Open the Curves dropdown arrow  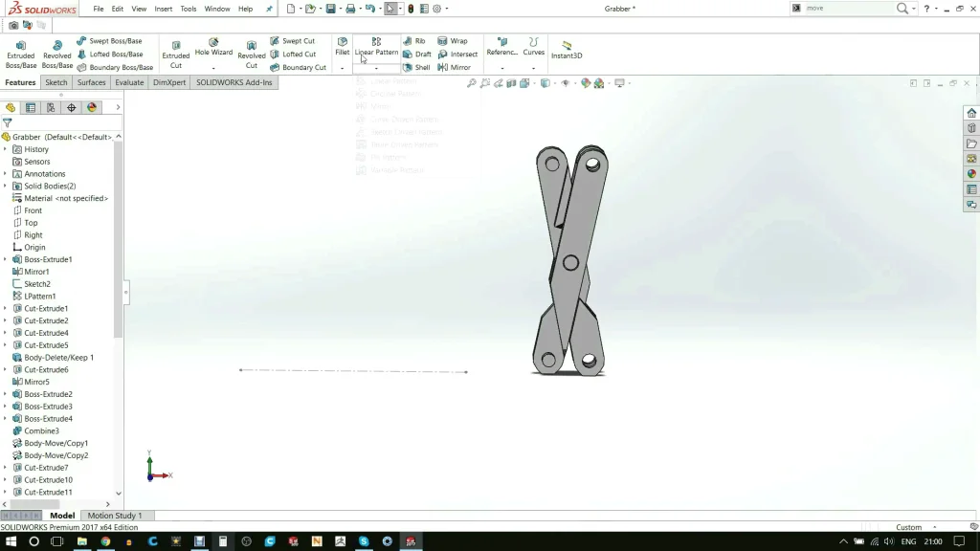[x=533, y=68]
